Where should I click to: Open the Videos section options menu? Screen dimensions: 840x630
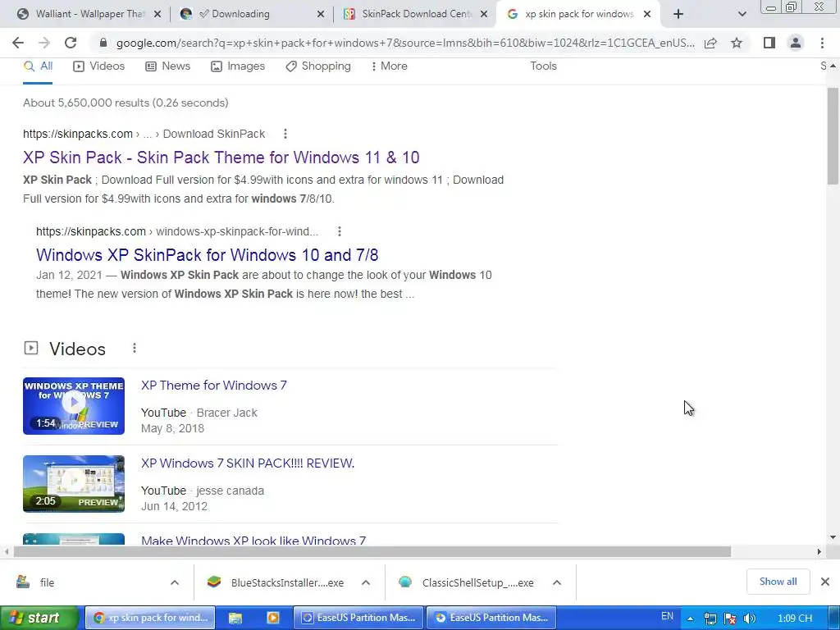135,348
